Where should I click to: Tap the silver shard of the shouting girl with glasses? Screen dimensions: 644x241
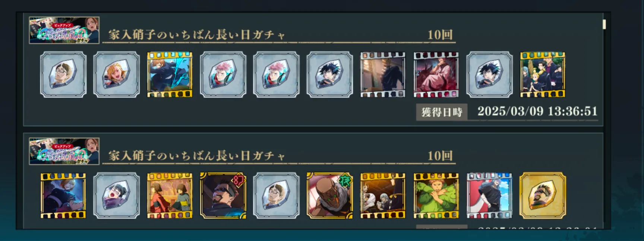point(116,195)
